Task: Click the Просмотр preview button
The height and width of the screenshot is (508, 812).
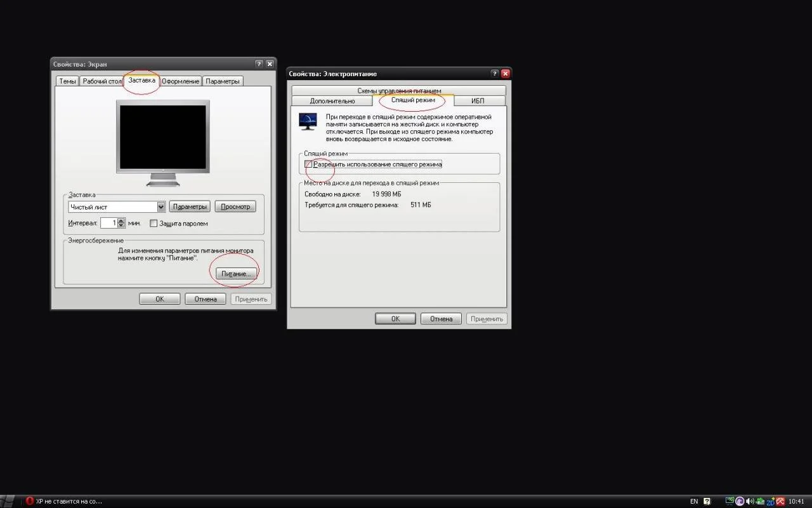Action: tap(235, 206)
